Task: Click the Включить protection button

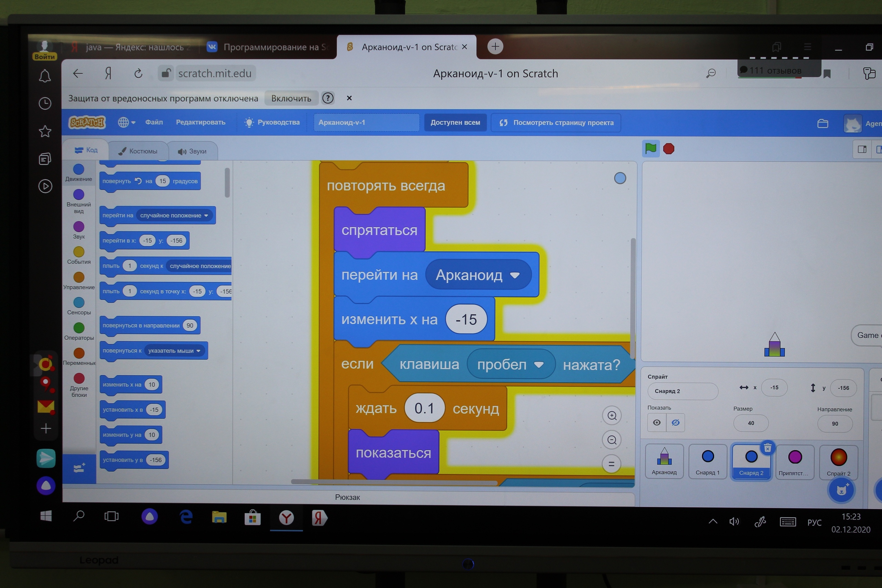Action: (291, 98)
